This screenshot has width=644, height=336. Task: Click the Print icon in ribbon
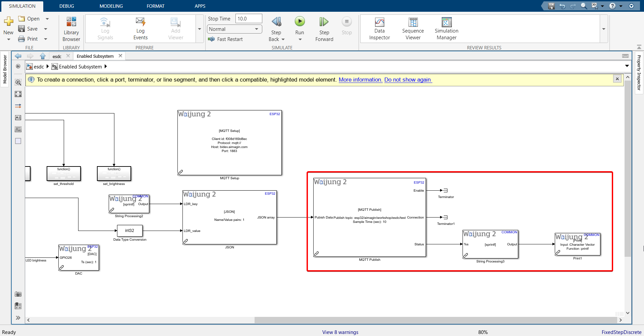(x=21, y=39)
